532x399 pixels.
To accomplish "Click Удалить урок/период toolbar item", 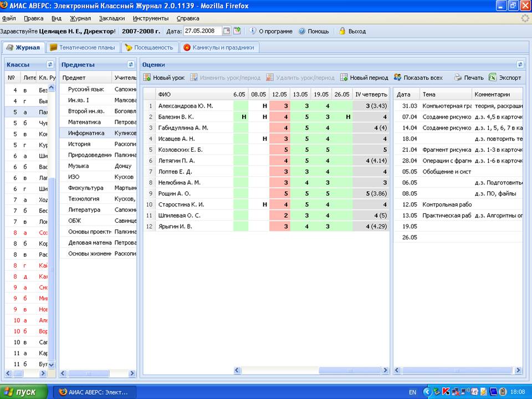I will (x=300, y=78).
